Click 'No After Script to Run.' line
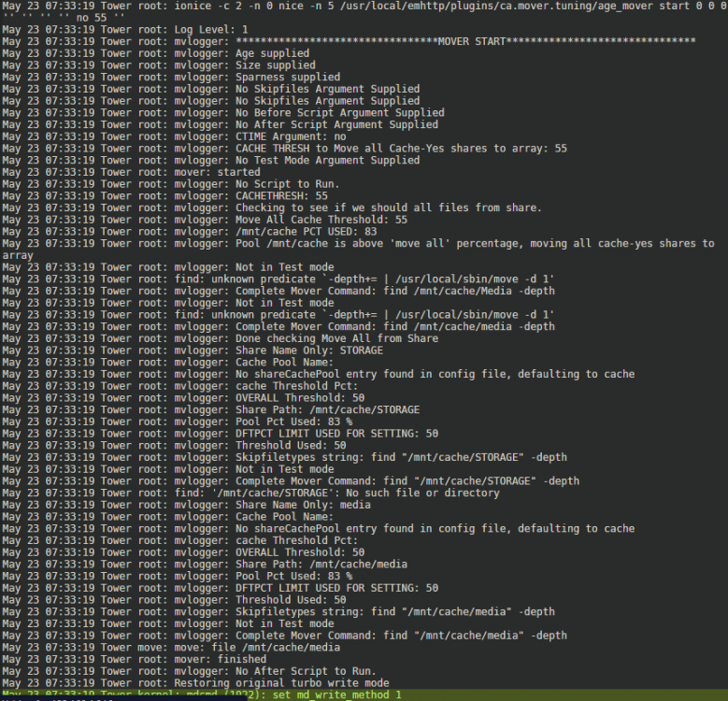728x701 pixels. tap(190, 671)
